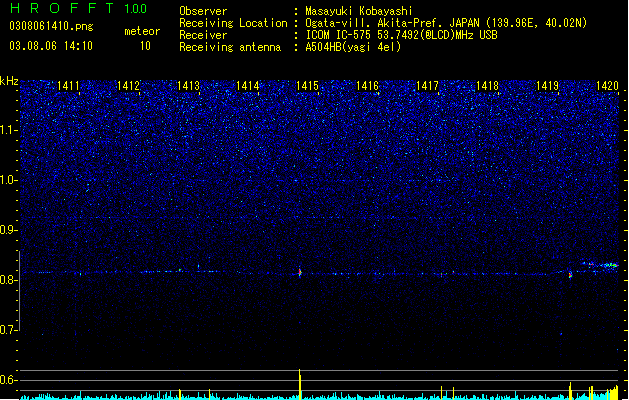Click the red meteor echo before 1420
Viewport: 629px width, 400px height.
pos(570,275)
